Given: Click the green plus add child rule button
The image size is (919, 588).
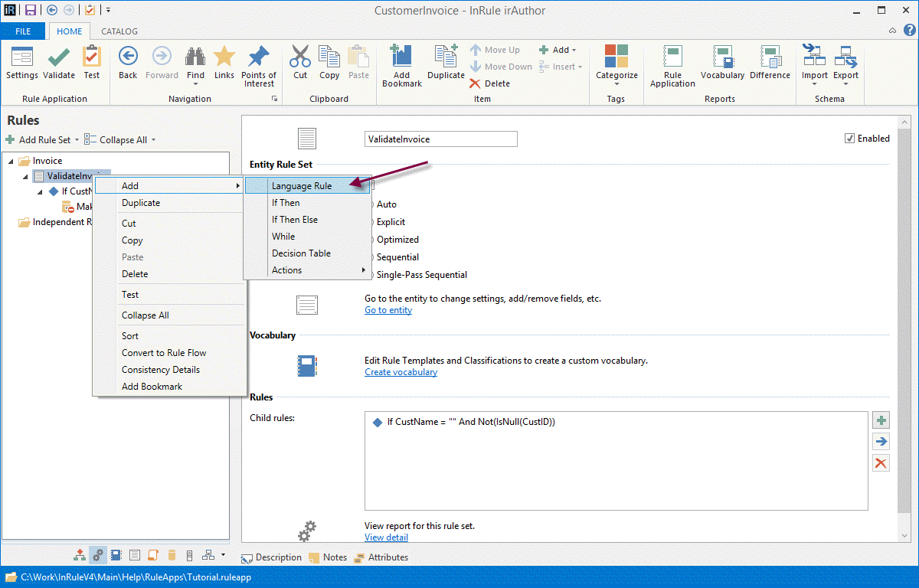Looking at the screenshot, I should (881, 420).
